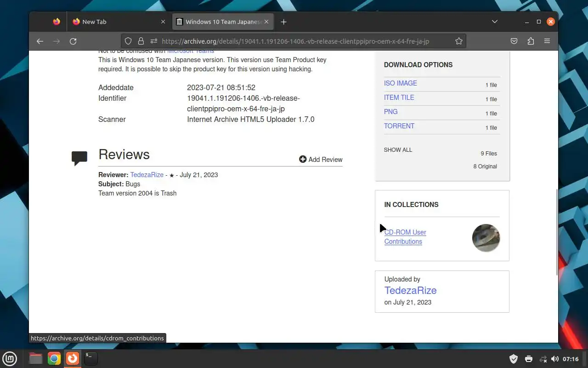588x368 pixels.
Task: Click SHOW ALL download files
Action: click(x=398, y=150)
